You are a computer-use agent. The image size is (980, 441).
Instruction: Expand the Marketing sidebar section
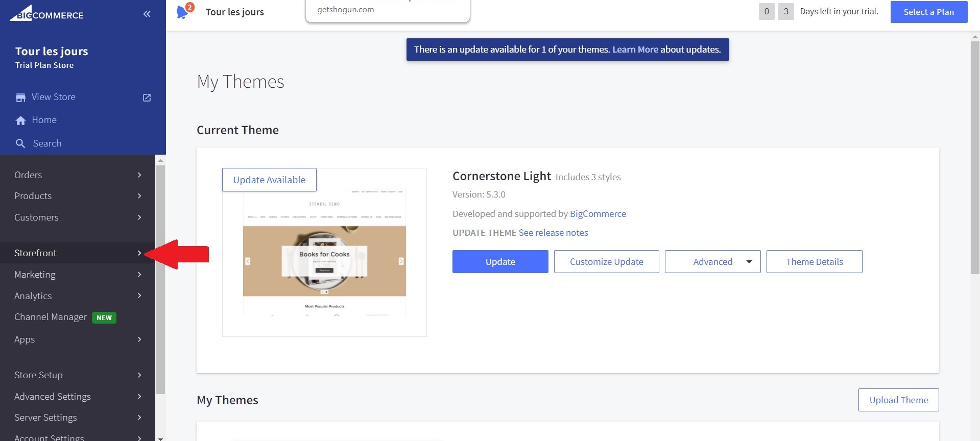(78, 275)
